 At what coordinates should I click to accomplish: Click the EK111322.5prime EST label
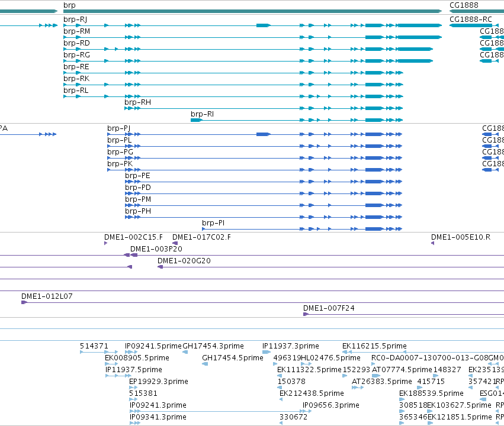(309, 370)
